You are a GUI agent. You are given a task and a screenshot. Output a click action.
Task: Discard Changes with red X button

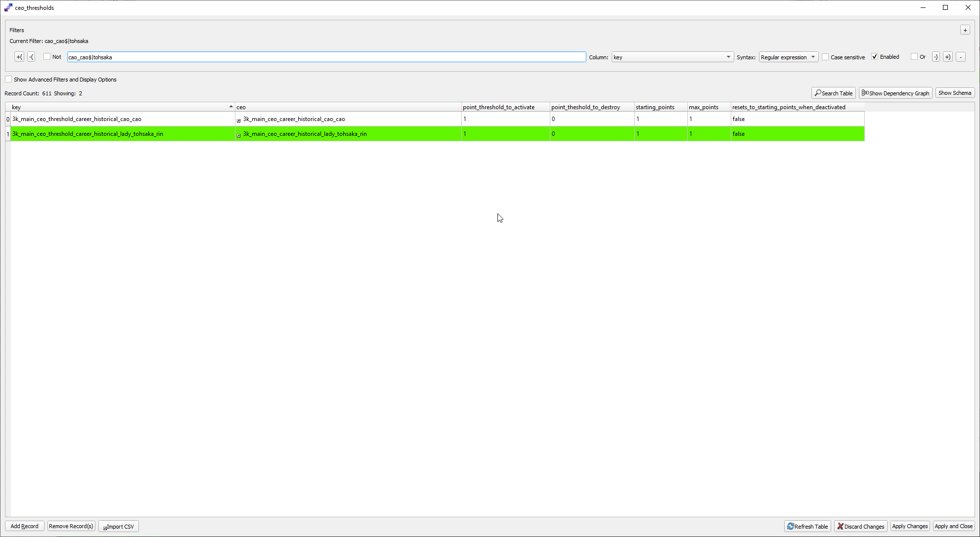pyautogui.click(x=860, y=526)
